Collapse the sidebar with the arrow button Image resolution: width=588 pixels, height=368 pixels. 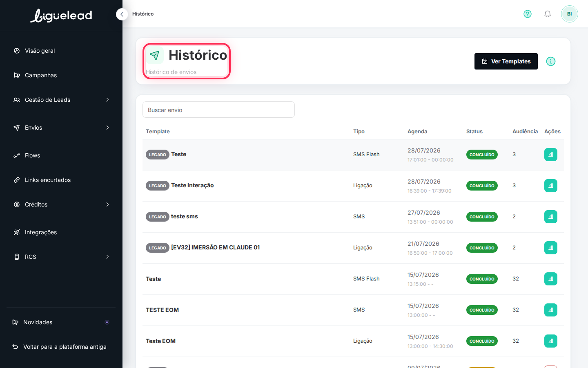coord(122,14)
